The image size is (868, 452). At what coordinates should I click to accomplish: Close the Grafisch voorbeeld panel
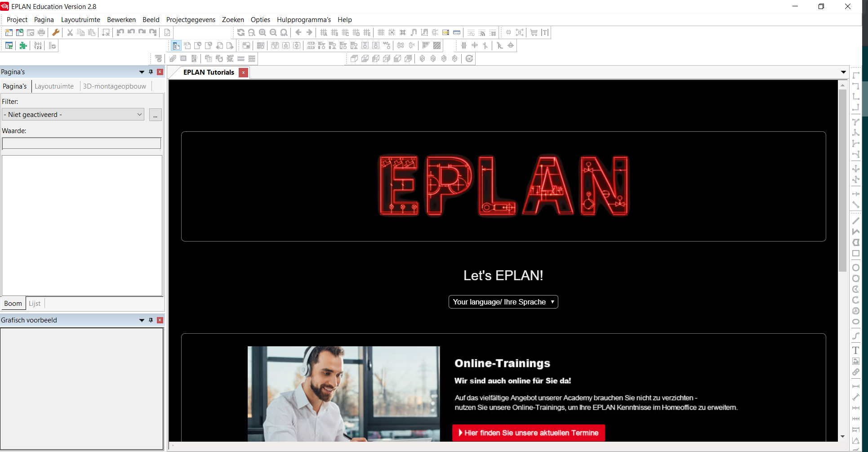(x=160, y=320)
